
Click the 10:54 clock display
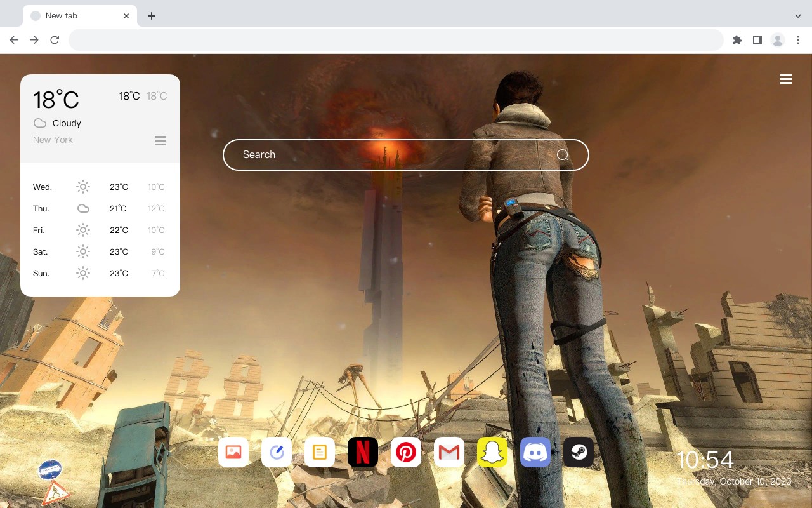(705, 460)
